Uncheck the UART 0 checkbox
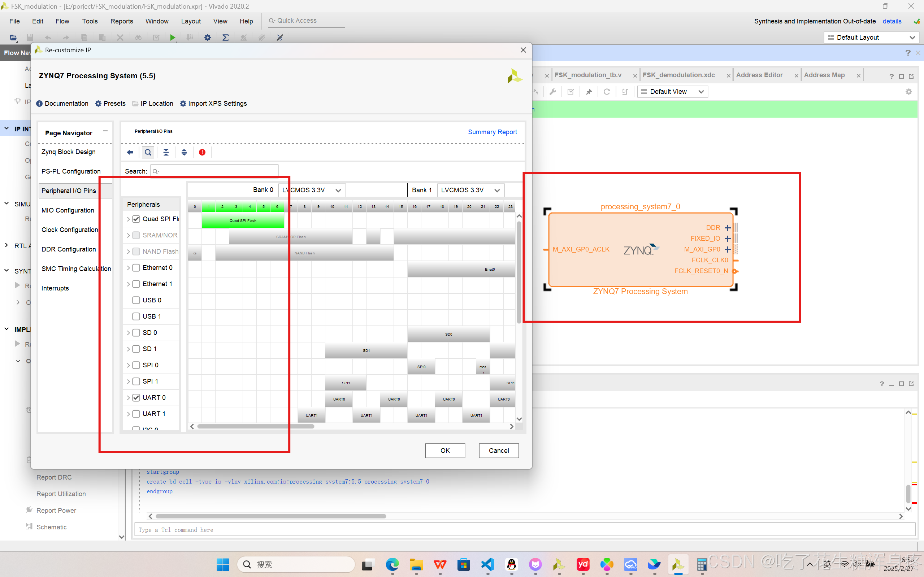The width and height of the screenshot is (924, 577). pyautogui.click(x=136, y=398)
